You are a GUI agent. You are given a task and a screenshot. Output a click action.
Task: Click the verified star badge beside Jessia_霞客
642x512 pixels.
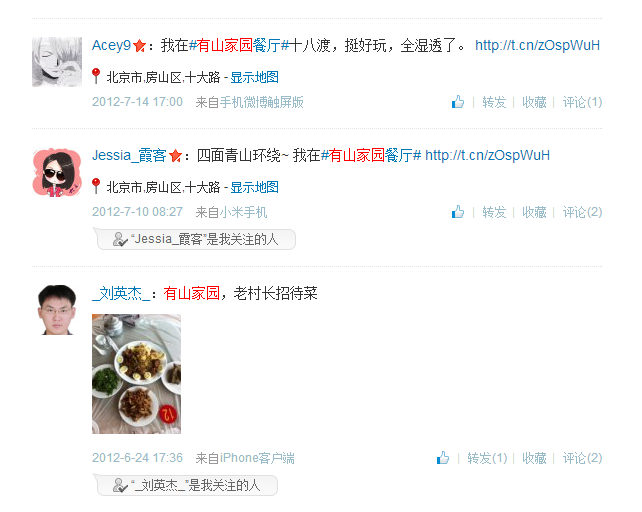click(175, 156)
